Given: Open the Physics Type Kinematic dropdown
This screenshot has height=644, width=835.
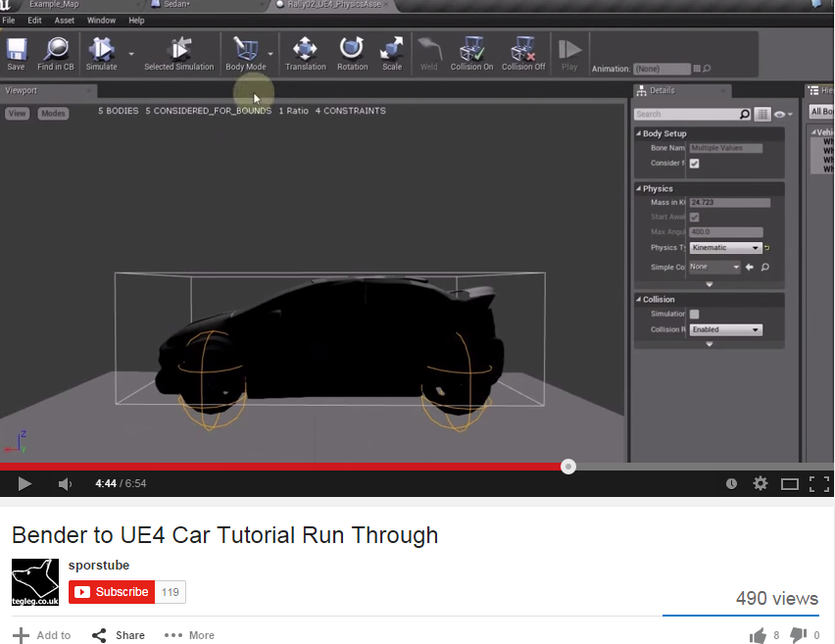Looking at the screenshot, I should (725, 248).
